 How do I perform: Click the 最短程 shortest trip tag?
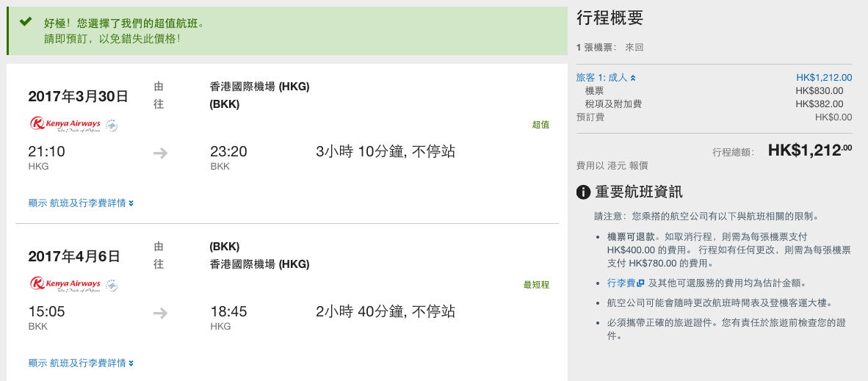point(536,285)
